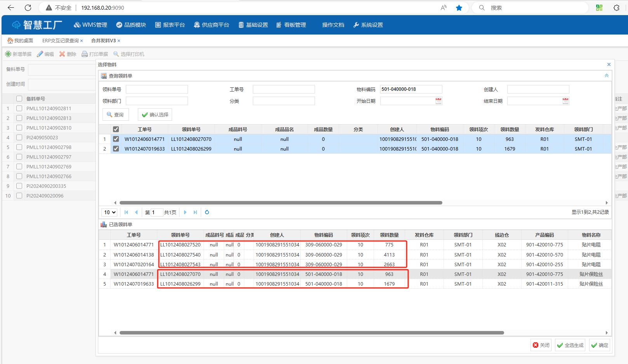Image resolution: width=628 pixels, height=364 pixels.
Task: Click the 确认选择 button
Action: [x=155, y=115]
